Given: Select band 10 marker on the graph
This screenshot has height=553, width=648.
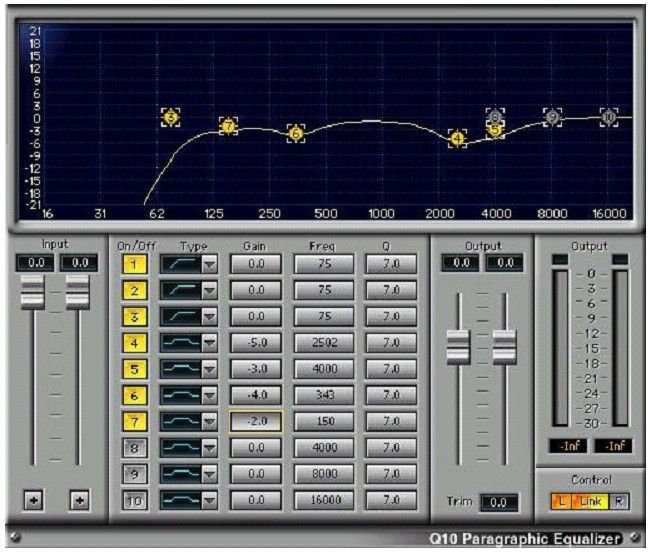Looking at the screenshot, I should click(609, 118).
